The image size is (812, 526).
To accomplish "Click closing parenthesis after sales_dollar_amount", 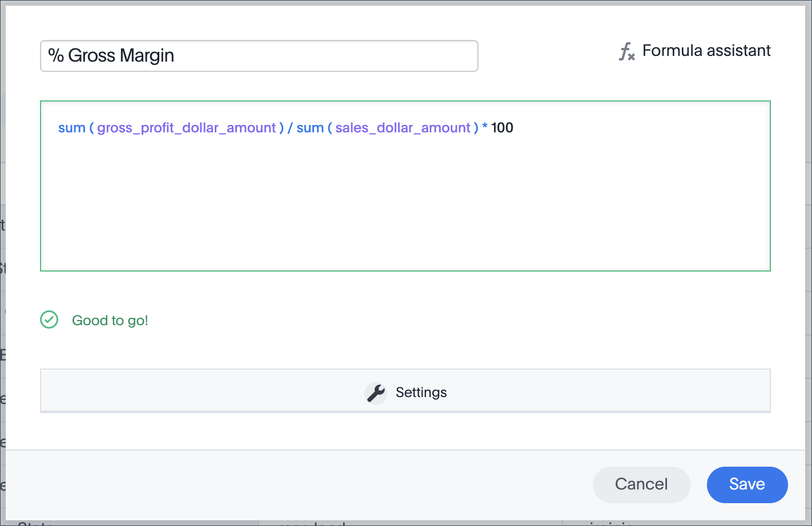I will (x=476, y=128).
